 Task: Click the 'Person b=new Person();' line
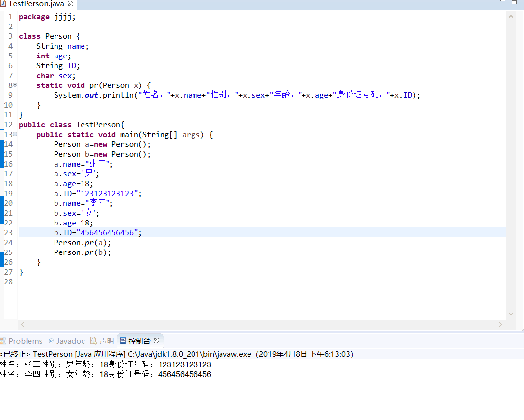[103, 154]
